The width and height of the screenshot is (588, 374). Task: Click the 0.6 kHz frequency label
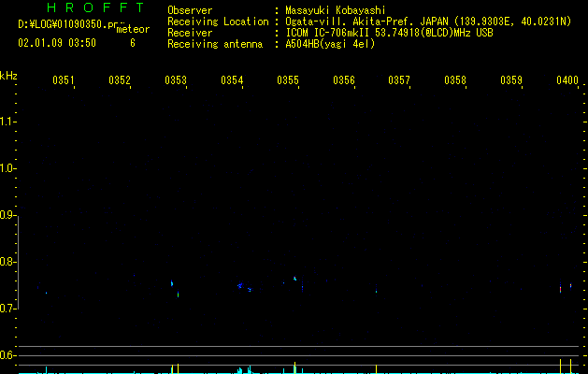point(7,355)
